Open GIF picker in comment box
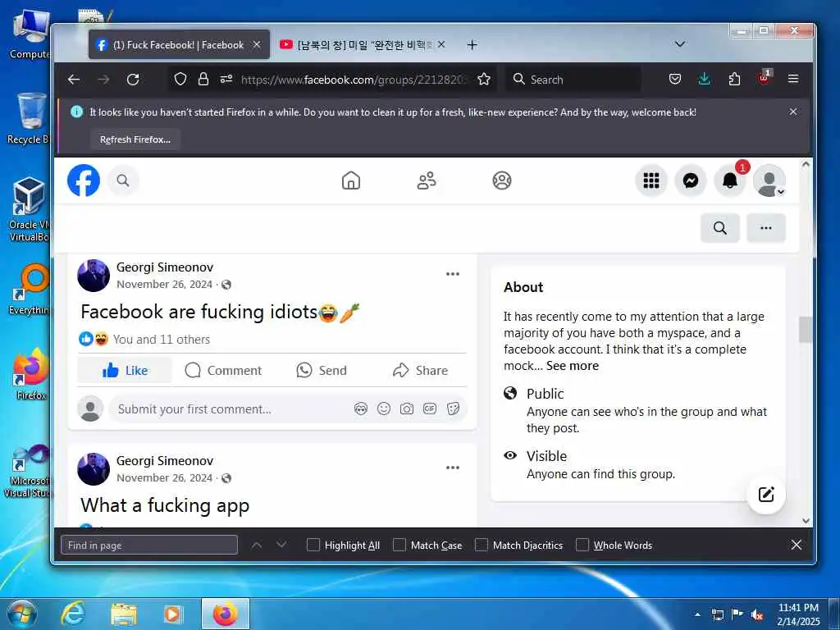 click(x=430, y=409)
